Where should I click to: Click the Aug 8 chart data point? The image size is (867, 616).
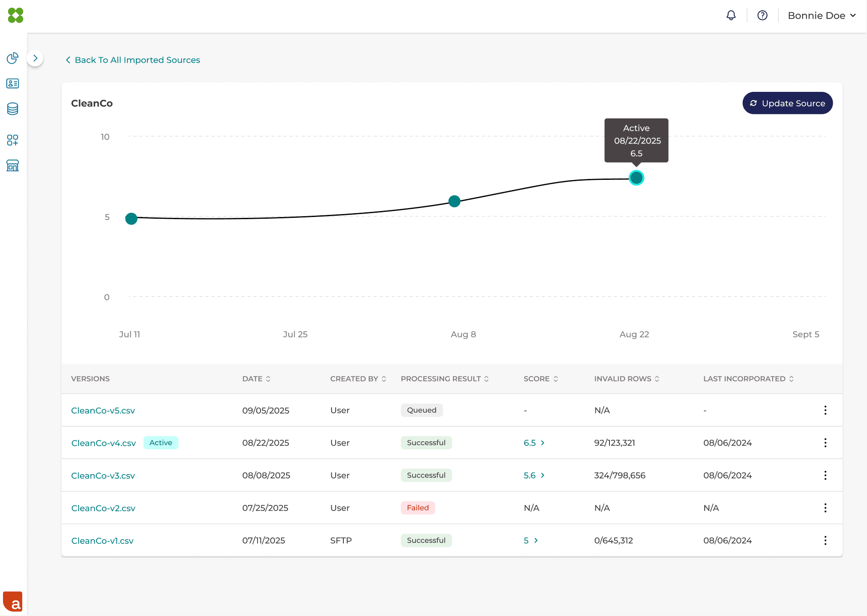click(x=454, y=201)
